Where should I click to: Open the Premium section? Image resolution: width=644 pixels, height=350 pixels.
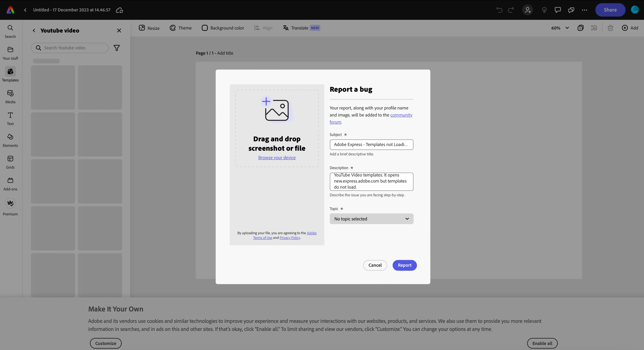(10, 207)
